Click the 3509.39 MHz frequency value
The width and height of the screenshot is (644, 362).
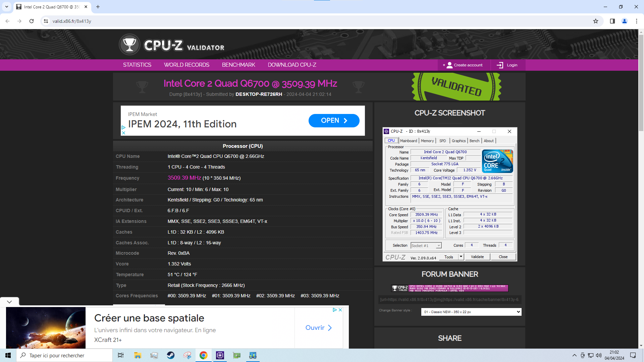pos(184,178)
